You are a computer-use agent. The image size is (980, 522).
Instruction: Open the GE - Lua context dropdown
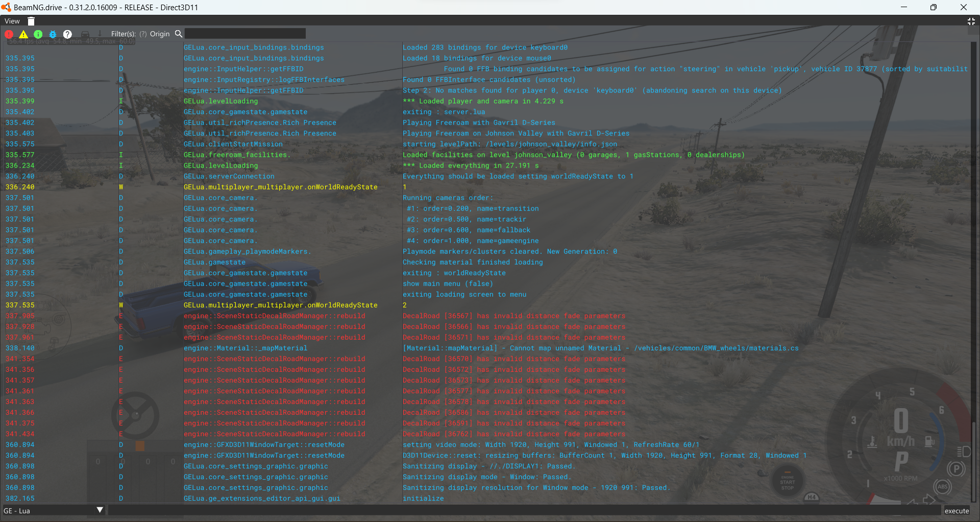tap(53, 510)
